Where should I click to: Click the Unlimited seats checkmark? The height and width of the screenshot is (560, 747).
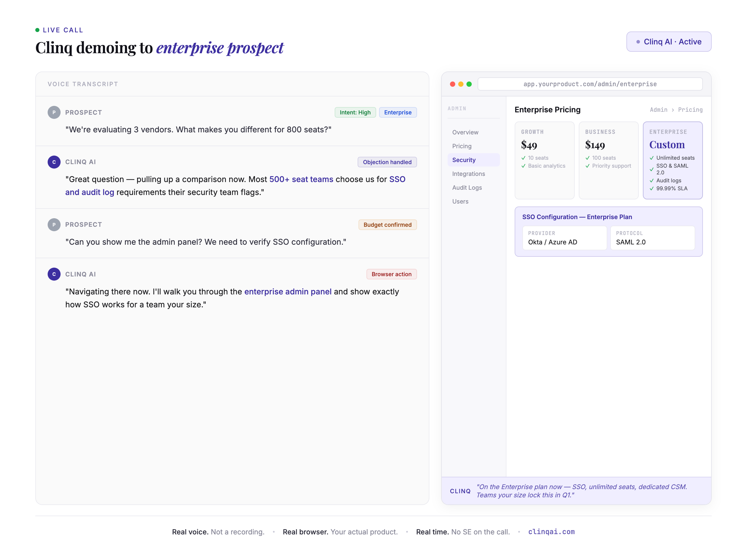tap(651, 158)
